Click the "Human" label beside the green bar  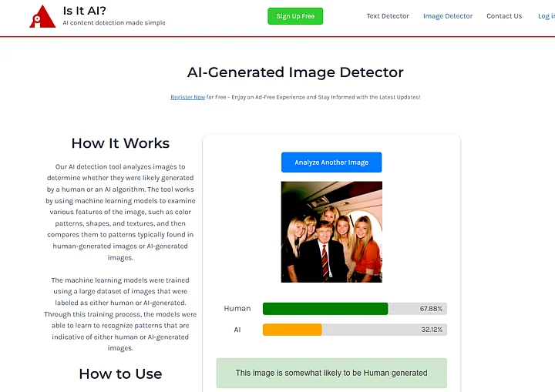click(x=237, y=309)
